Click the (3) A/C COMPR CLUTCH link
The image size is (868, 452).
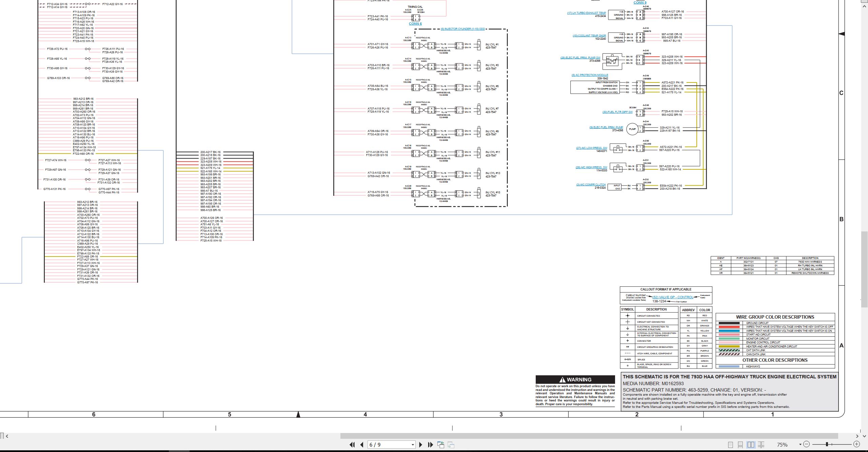coord(591,185)
